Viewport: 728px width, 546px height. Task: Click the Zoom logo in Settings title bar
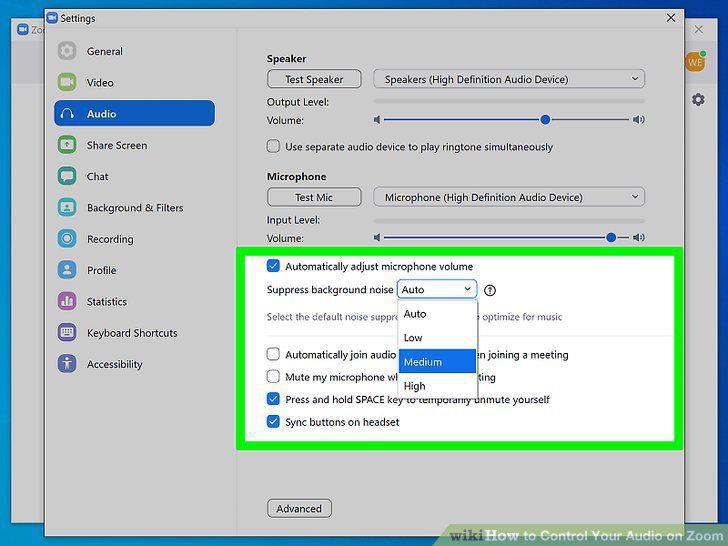pos(52,18)
